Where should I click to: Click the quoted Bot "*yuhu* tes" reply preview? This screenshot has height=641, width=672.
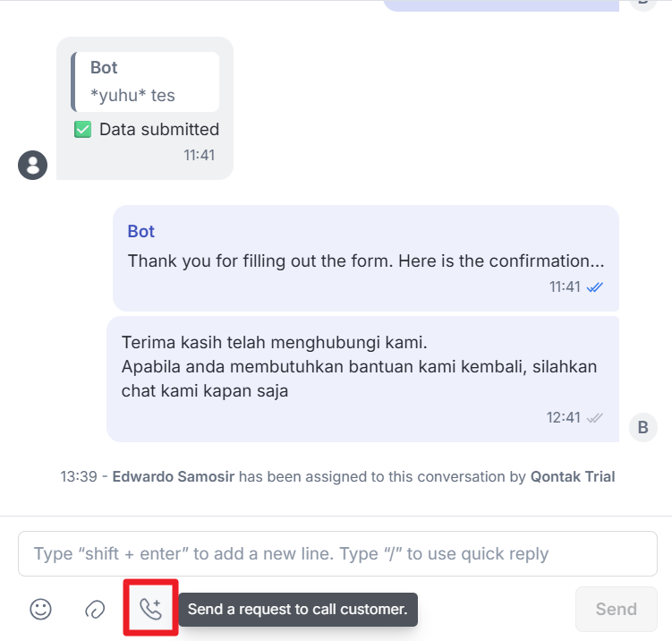[x=146, y=81]
